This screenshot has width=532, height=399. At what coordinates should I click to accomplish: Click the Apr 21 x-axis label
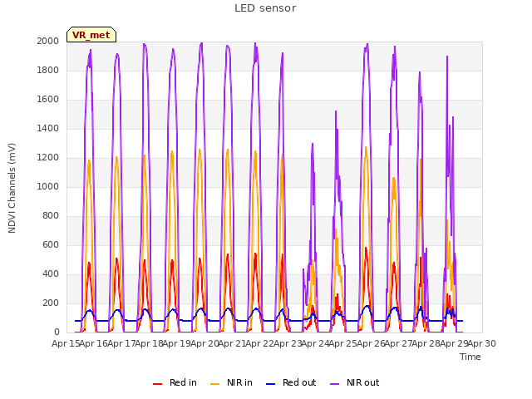[232, 343]
